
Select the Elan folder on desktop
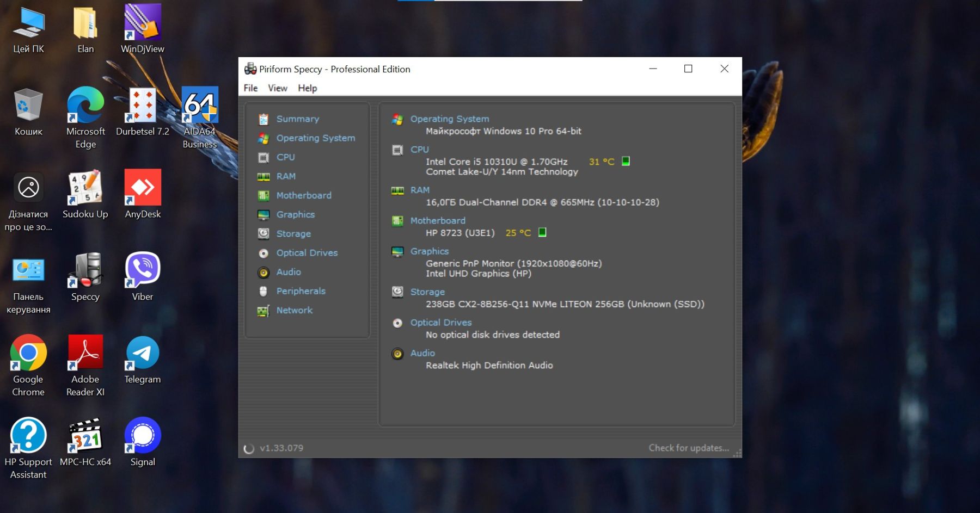pos(85,30)
